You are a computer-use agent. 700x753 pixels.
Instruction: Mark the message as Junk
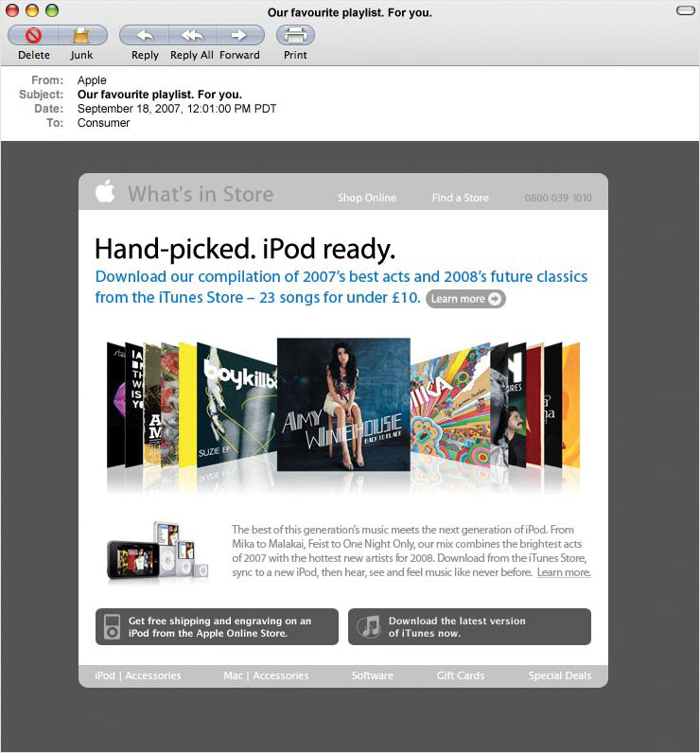click(81, 36)
